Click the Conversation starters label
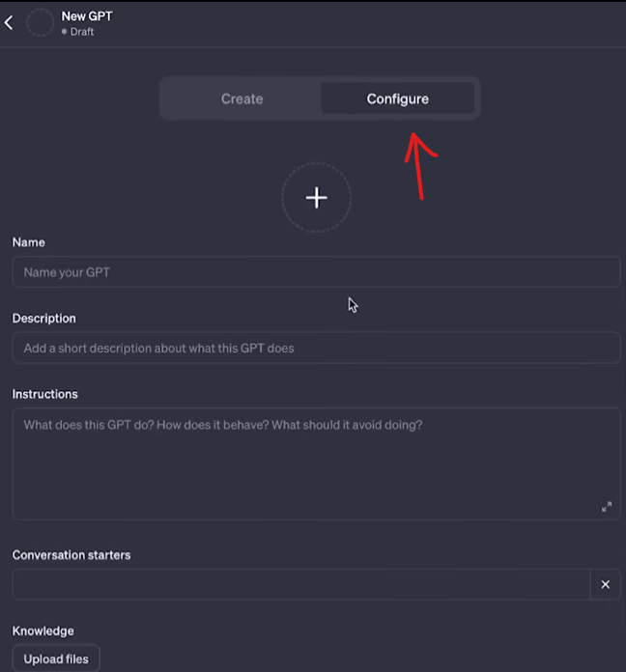 coord(71,555)
